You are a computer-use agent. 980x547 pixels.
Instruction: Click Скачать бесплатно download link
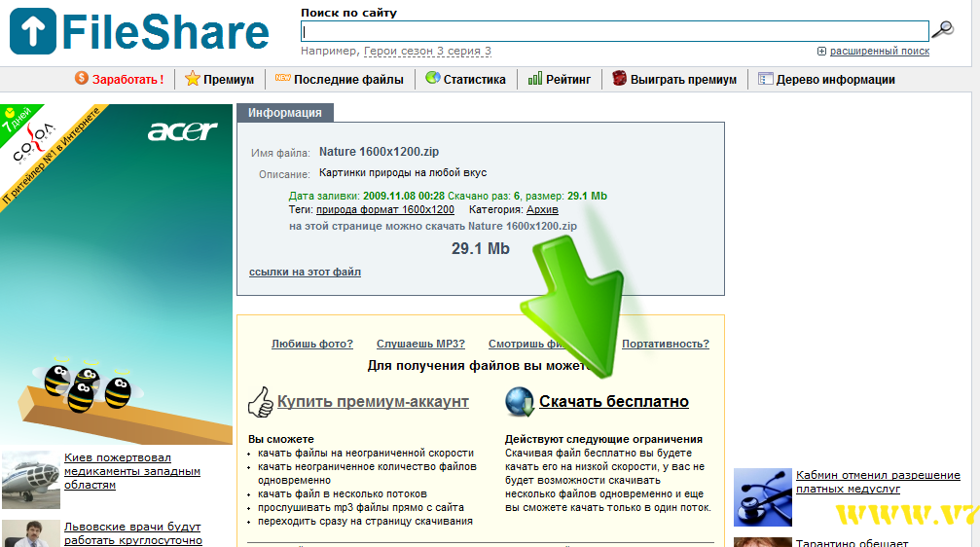(614, 402)
